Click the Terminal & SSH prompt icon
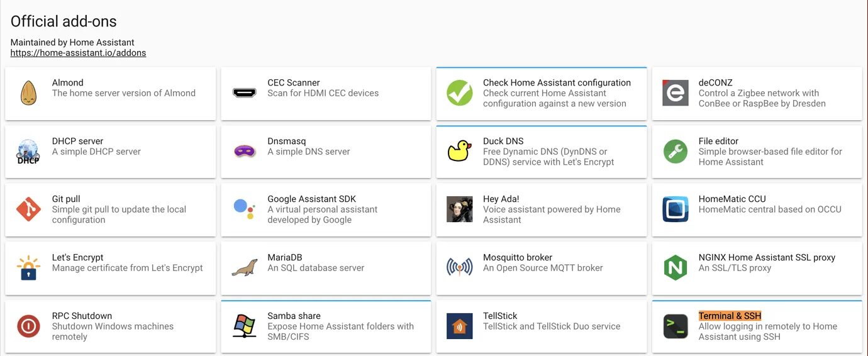Screen dimensions: 868x356 (x=676, y=326)
